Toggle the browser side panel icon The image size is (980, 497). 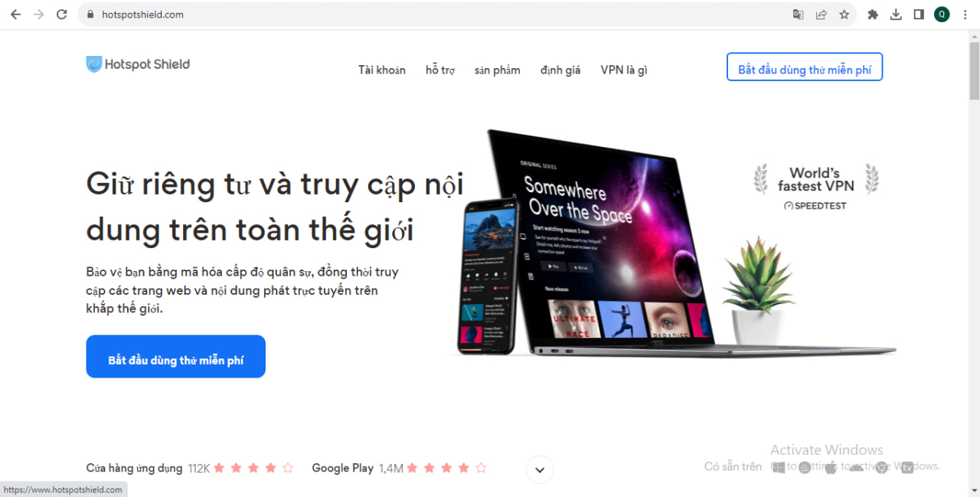[919, 15]
